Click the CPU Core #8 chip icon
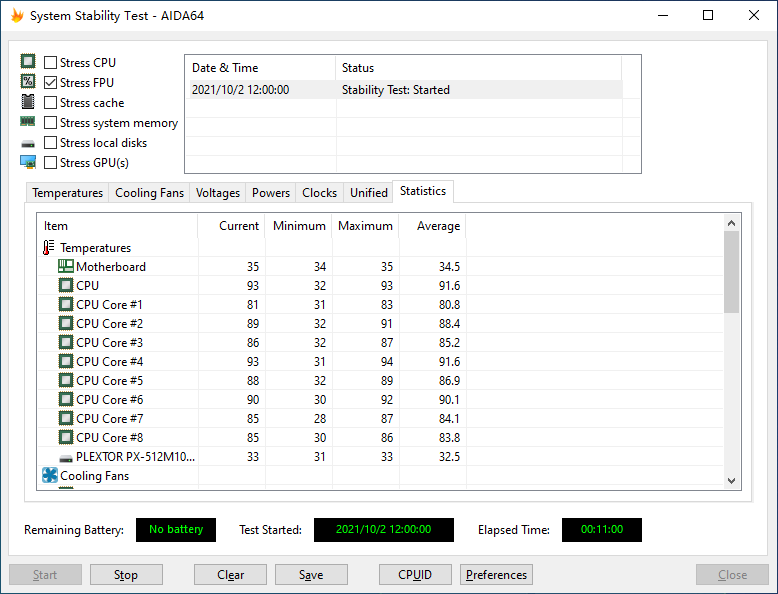778x594 pixels. (65, 437)
